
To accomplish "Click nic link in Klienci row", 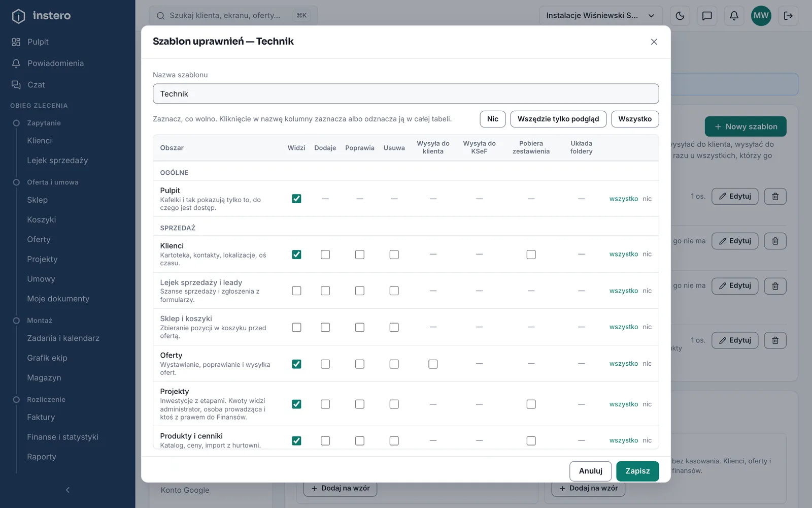I will point(647,254).
